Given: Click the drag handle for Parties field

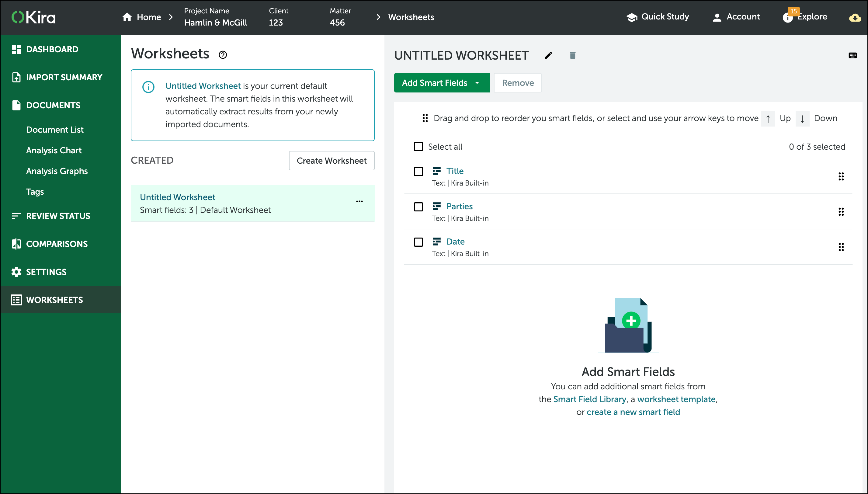Looking at the screenshot, I should pos(841,212).
